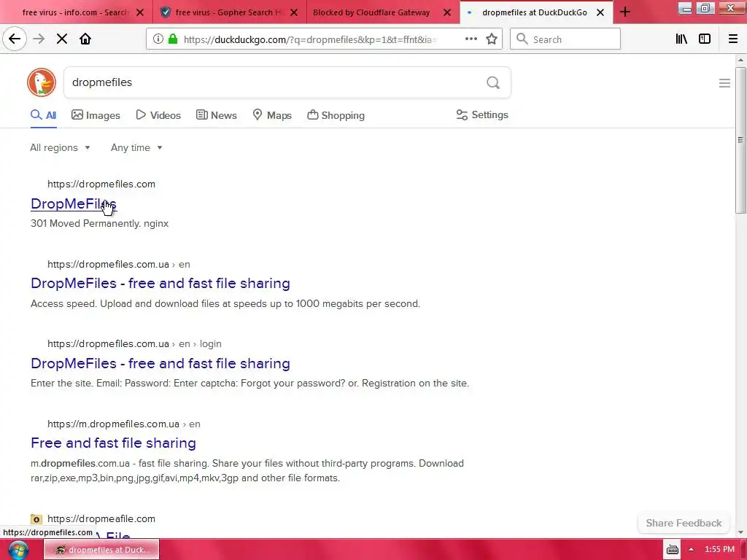Stop page loading with the X button
The image size is (747, 560).
pos(62,39)
